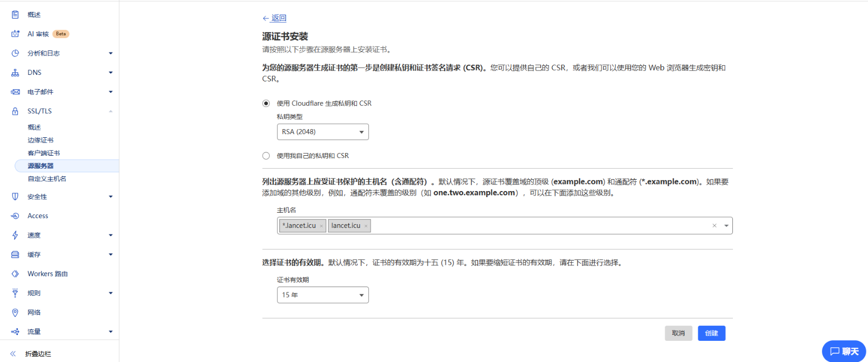The image size is (868, 362).
Task: Click the 速度 lightning bolt icon
Action: pyautogui.click(x=15, y=235)
